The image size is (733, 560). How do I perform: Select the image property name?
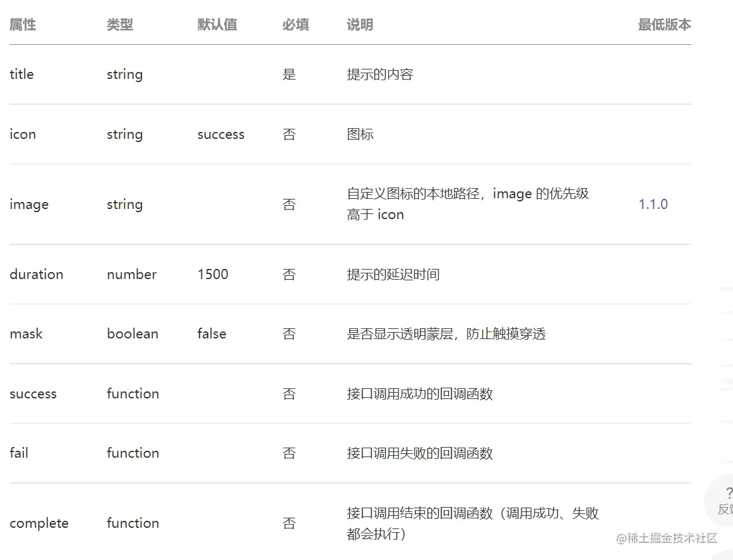[29, 204]
